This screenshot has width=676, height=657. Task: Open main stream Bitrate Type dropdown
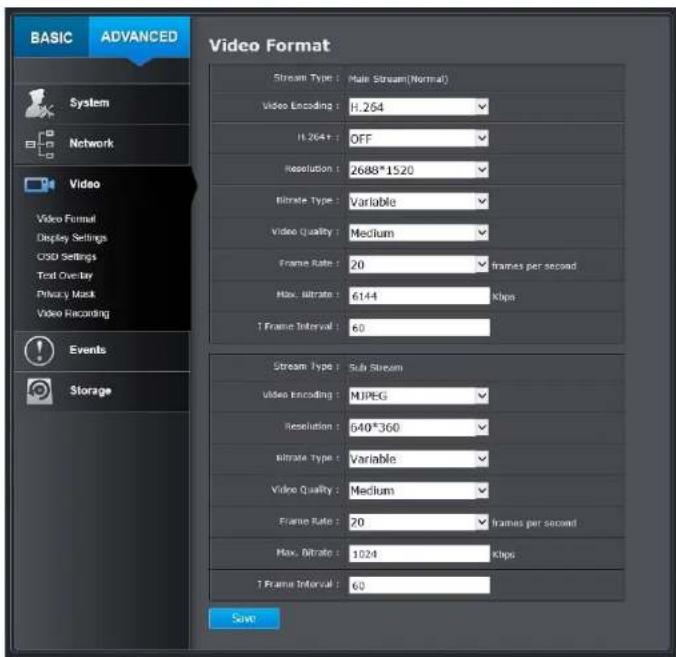pos(418,201)
